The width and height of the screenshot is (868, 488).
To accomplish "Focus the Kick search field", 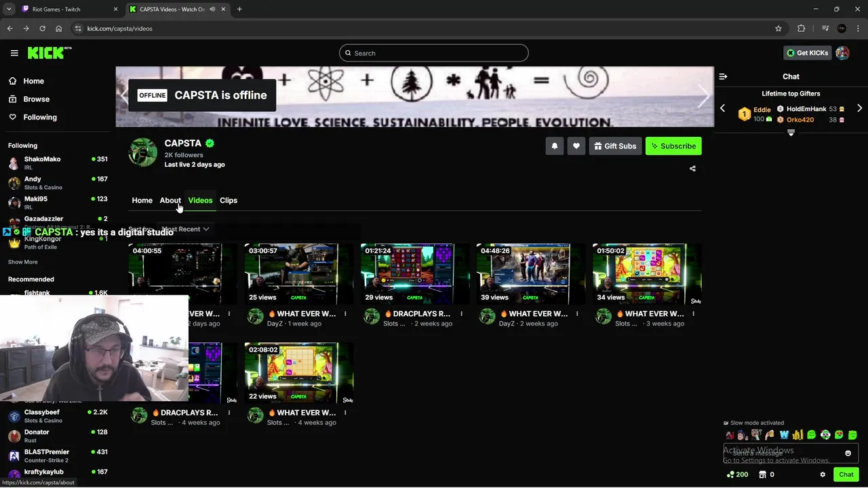I will coord(434,53).
